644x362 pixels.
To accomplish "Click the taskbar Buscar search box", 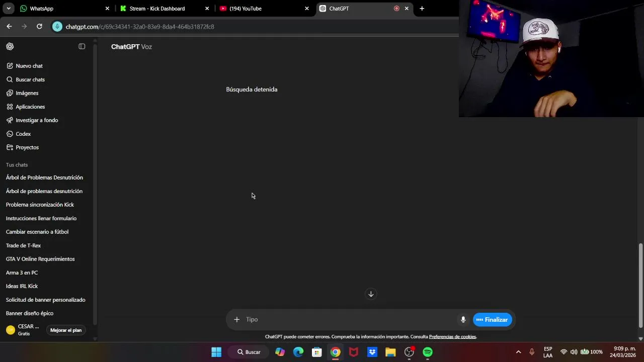I will (x=250, y=352).
